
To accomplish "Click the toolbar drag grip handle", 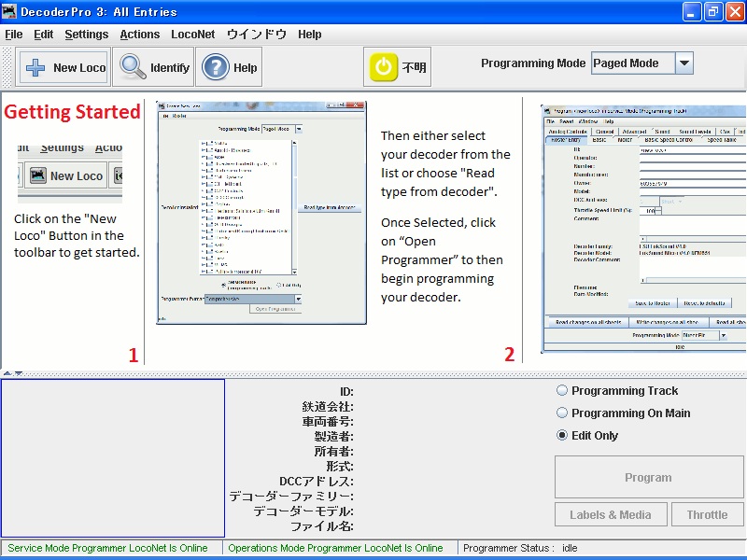I will click(7, 67).
